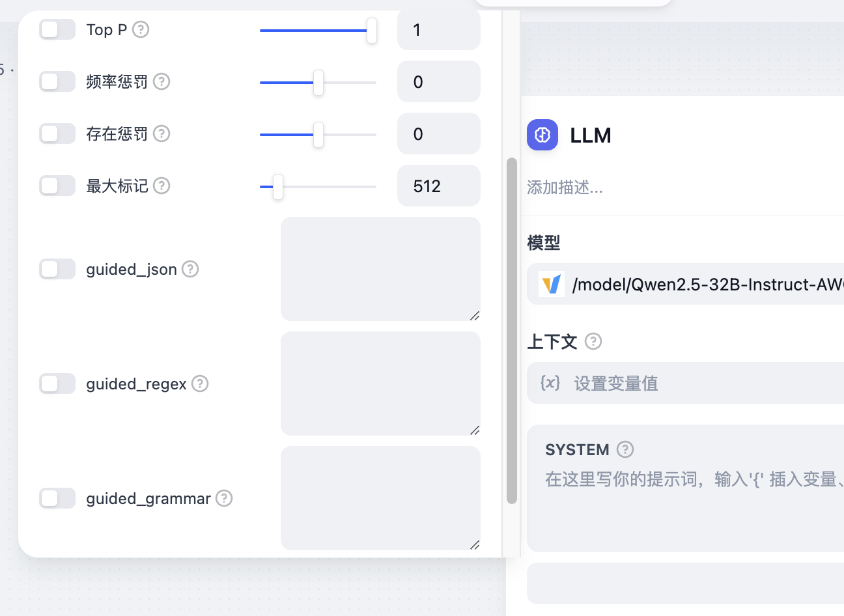
Task: Click the parameter panel vertical scrollbar
Action: click(512, 330)
